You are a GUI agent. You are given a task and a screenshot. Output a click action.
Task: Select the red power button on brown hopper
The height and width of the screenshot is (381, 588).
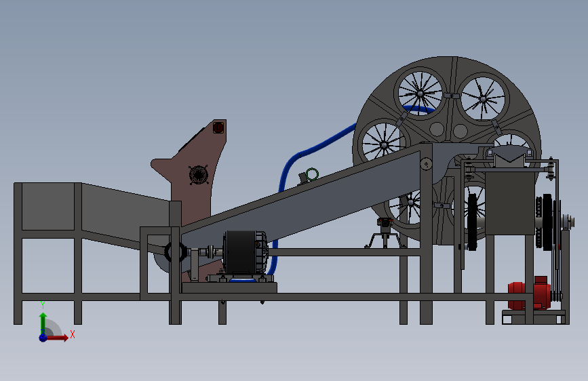[x=218, y=127]
